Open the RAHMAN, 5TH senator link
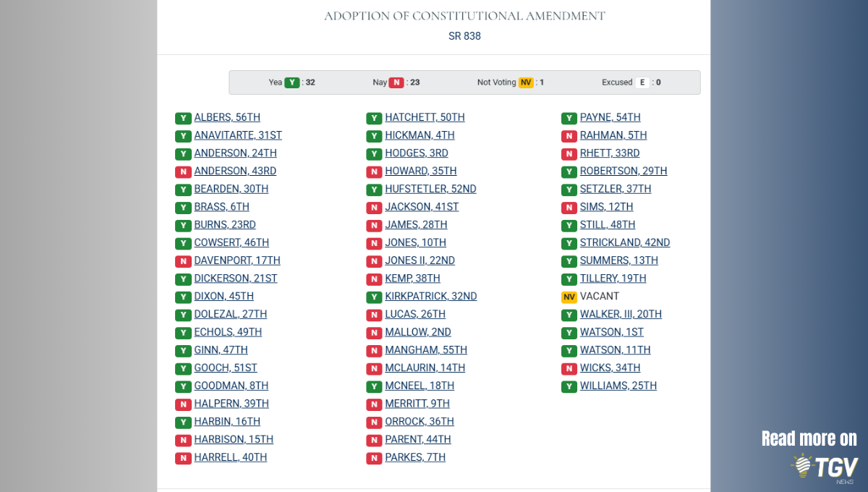This screenshot has width=868, height=492. click(613, 135)
